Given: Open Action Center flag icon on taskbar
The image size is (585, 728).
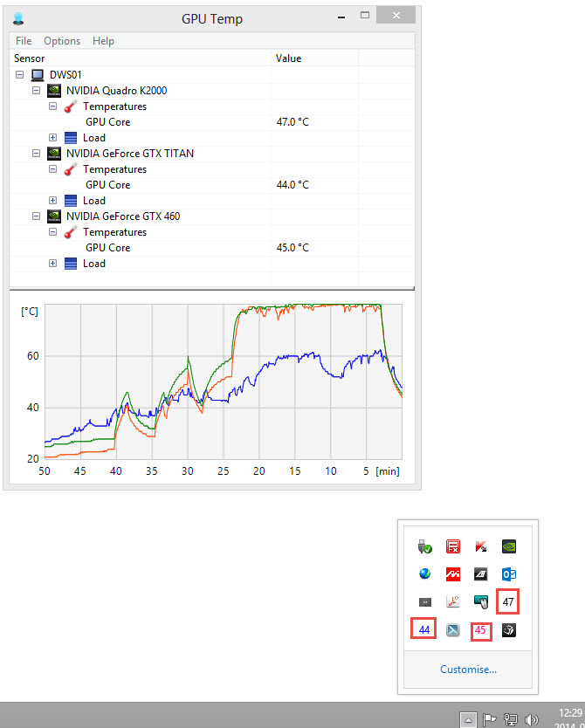Looking at the screenshot, I should pyautogui.click(x=489, y=719).
